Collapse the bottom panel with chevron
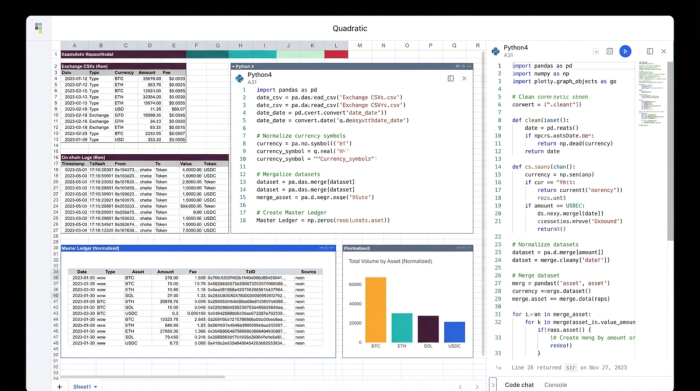700x391 pixels. 493,384
